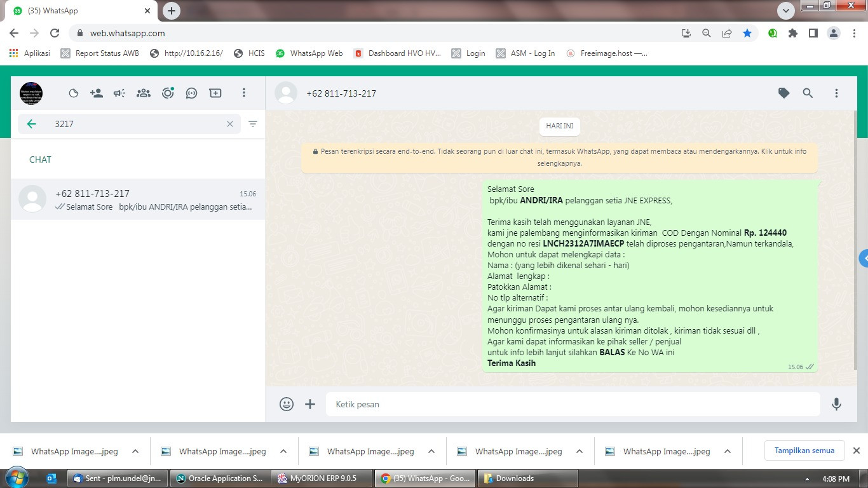Open the conversation three-dot menu
Image resolution: width=868 pixels, height=488 pixels.
coord(837,93)
